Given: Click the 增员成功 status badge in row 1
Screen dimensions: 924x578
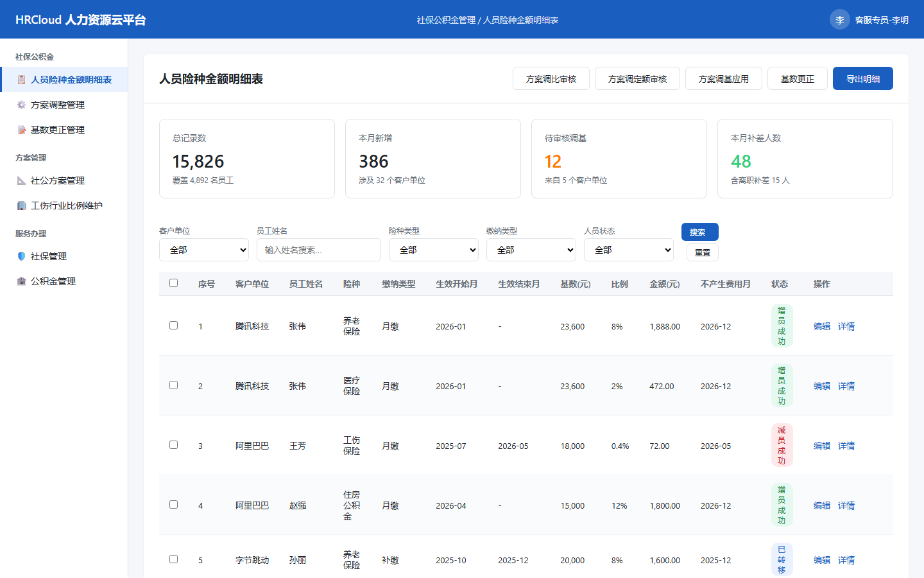Looking at the screenshot, I should point(782,326).
